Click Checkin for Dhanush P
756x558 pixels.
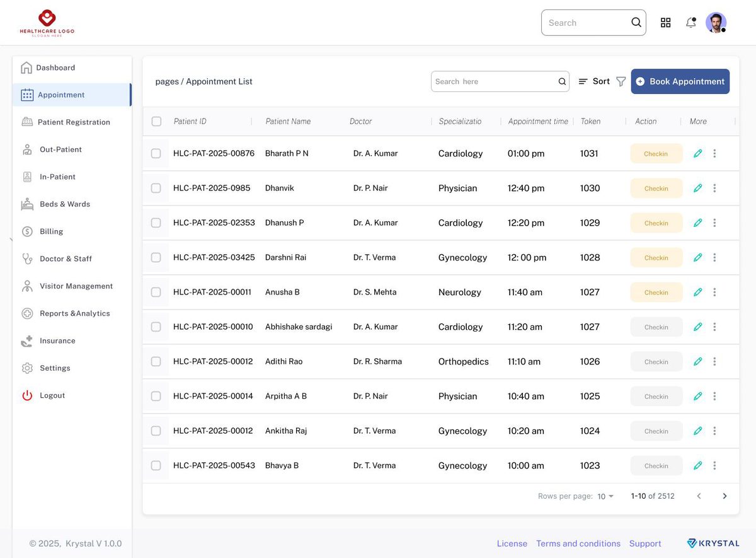[656, 223]
